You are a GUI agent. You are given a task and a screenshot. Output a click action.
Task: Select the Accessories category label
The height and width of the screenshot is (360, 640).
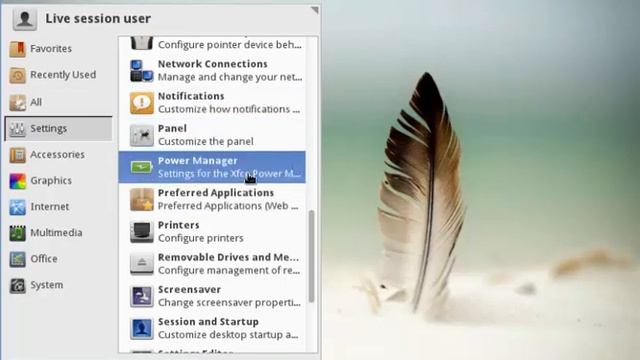pyautogui.click(x=58, y=155)
